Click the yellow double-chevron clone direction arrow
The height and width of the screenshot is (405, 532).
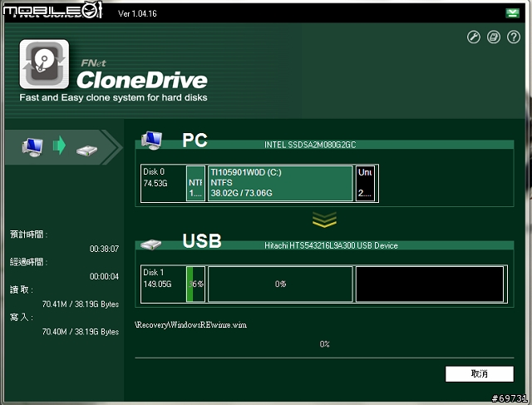point(324,220)
